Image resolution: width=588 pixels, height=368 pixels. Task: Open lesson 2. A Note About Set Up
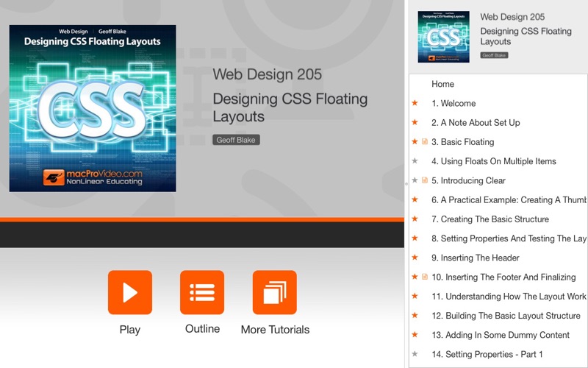tap(476, 123)
